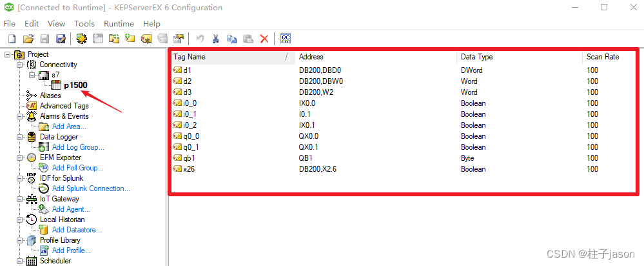Image resolution: width=644 pixels, height=266 pixels.
Task: Click the Local Historian clock icon
Action: (x=31, y=220)
